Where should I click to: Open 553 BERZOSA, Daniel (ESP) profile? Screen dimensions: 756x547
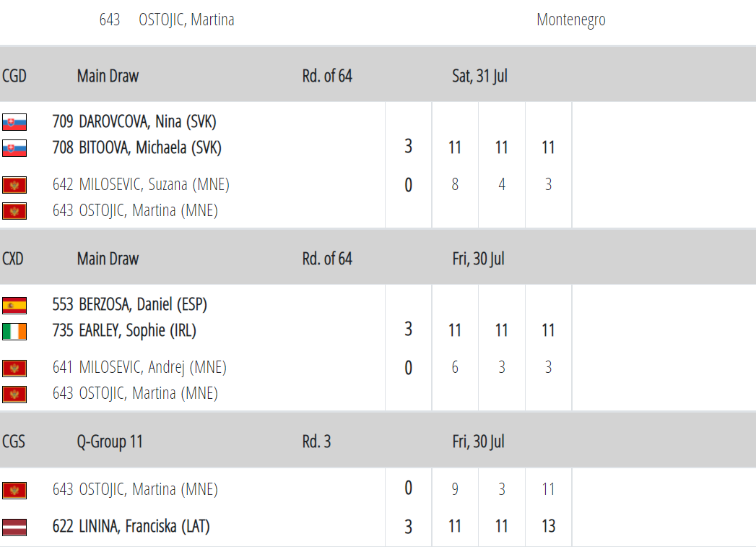point(129,305)
